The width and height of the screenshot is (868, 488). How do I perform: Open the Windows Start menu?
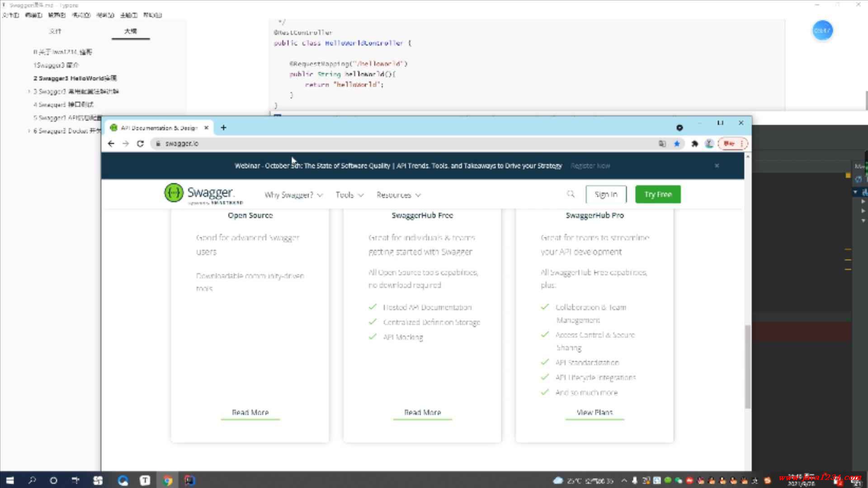tap(10, 480)
